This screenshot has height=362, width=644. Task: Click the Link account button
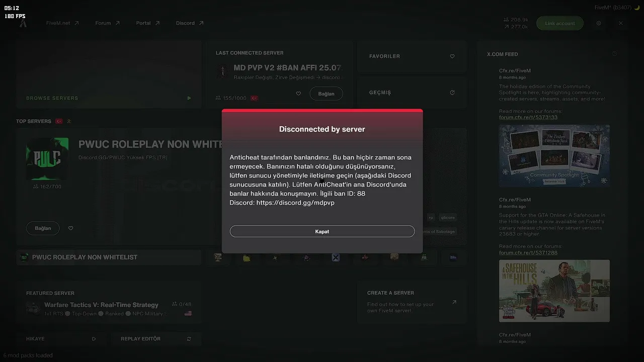pos(559,23)
